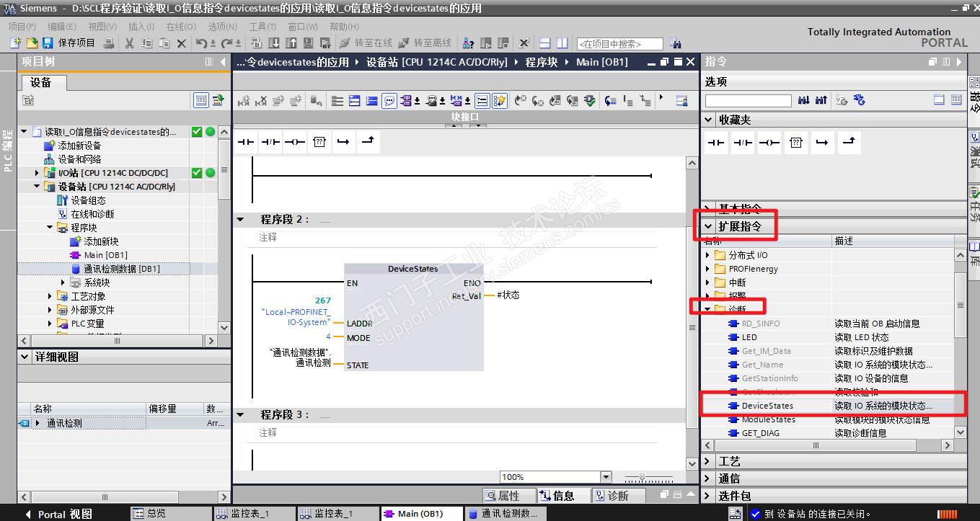Split the editor space vertically
Image resolution: width=980 pixels, height=521 pixels.
click(x=562, y=43)
